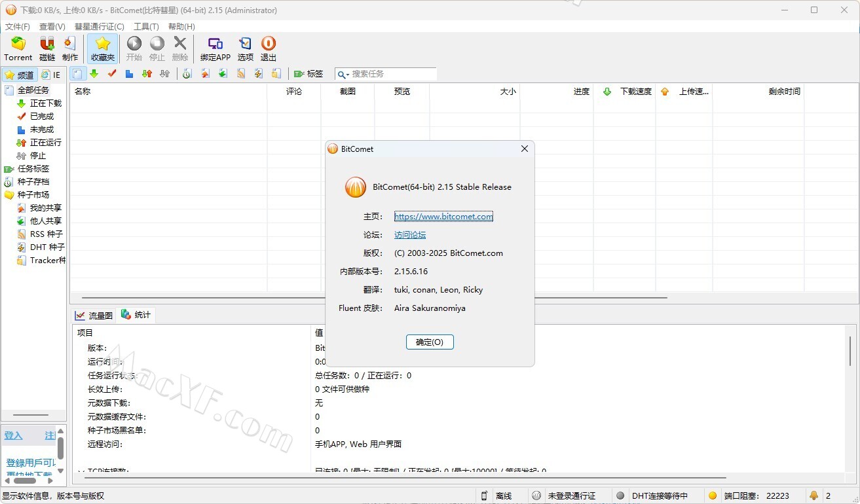Open the 文件(F) menu
The height and width of the screenshot is (504, 860).
click(x=18, y=27)
